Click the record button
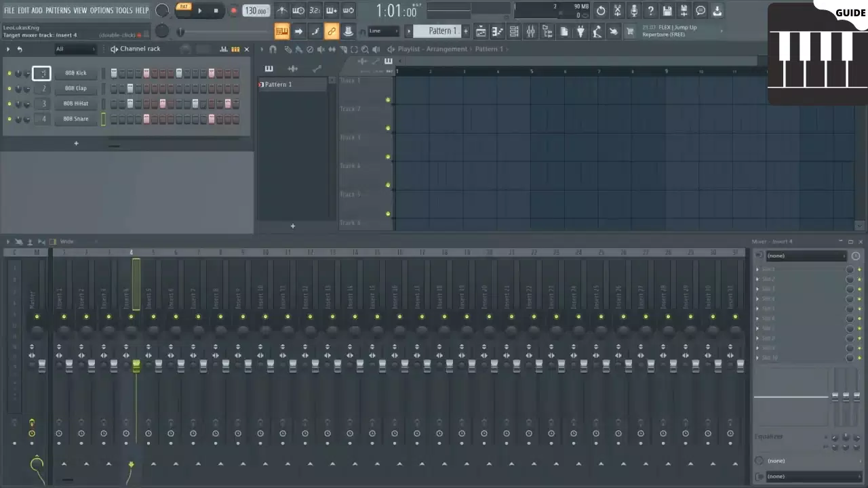This screenshot has height=488, width=868. point(234,11)
